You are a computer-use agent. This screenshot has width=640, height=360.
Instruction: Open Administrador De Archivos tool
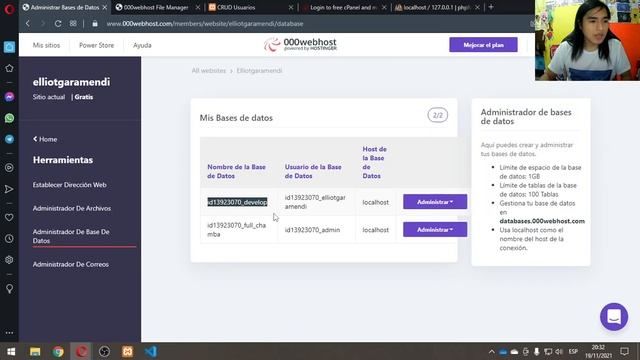pos(72,208)
